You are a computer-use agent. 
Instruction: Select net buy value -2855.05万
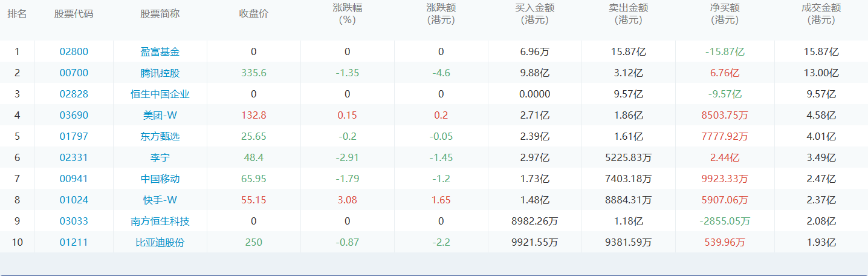coord(725,222)
